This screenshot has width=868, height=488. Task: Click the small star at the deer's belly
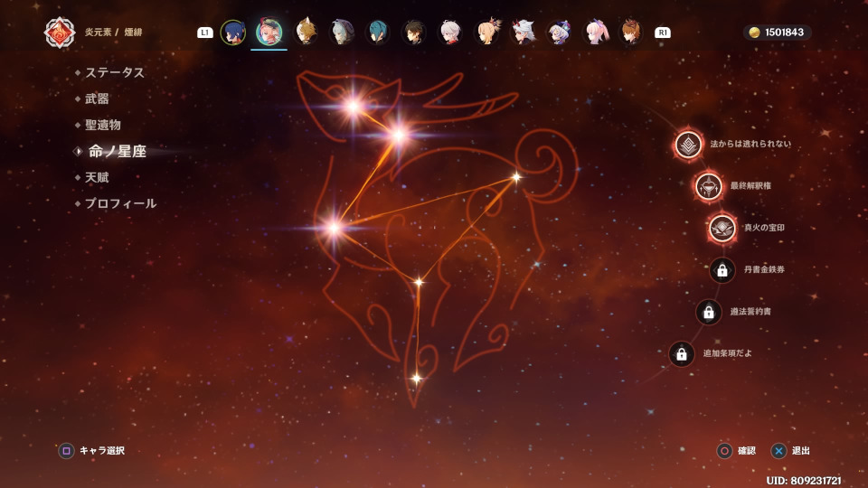tap(419, 282)
